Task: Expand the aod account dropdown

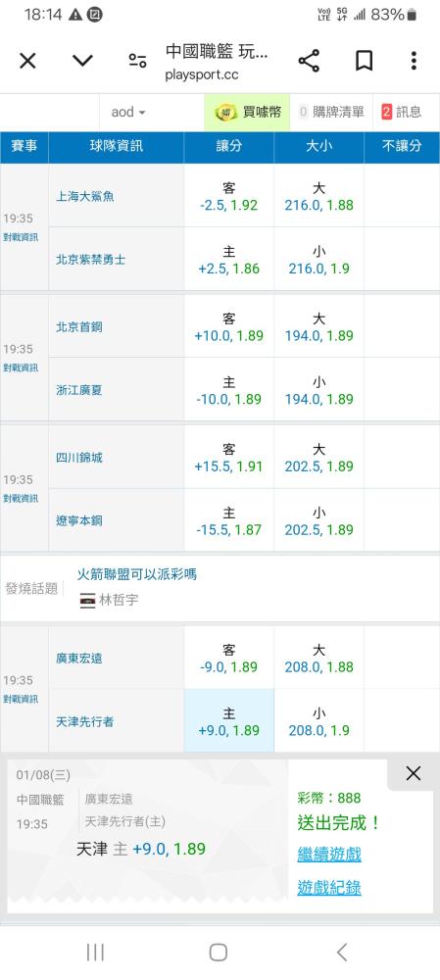Action: (x=128, y=112)
